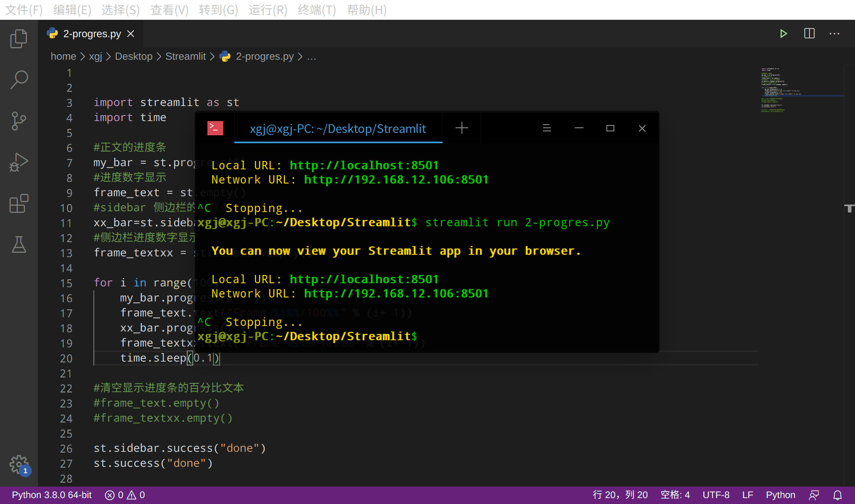Screen dimensions: 855x504
Task: Click the 'import time' code line
Action: click(x=130, y=117)
